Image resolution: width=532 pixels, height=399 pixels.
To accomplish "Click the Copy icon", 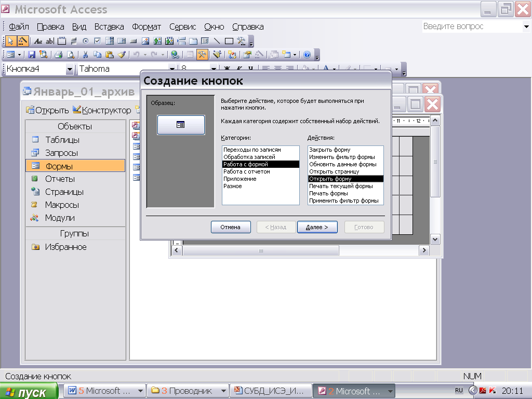I will [x=97, y=55].
